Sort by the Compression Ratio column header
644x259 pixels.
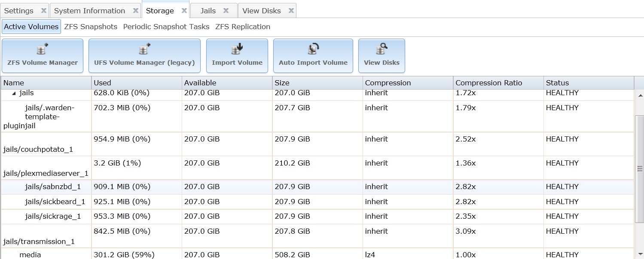489,83
